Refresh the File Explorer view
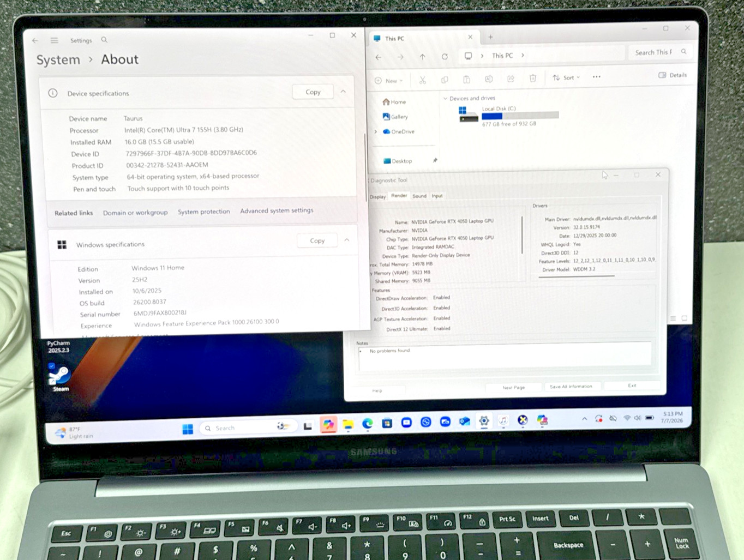Viewport: 744px width, 560px height. tap(445, 56)
